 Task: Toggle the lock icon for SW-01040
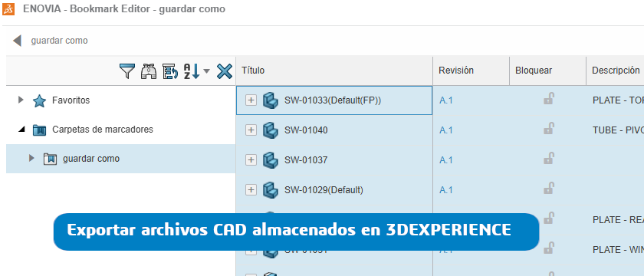pos(549,129)
